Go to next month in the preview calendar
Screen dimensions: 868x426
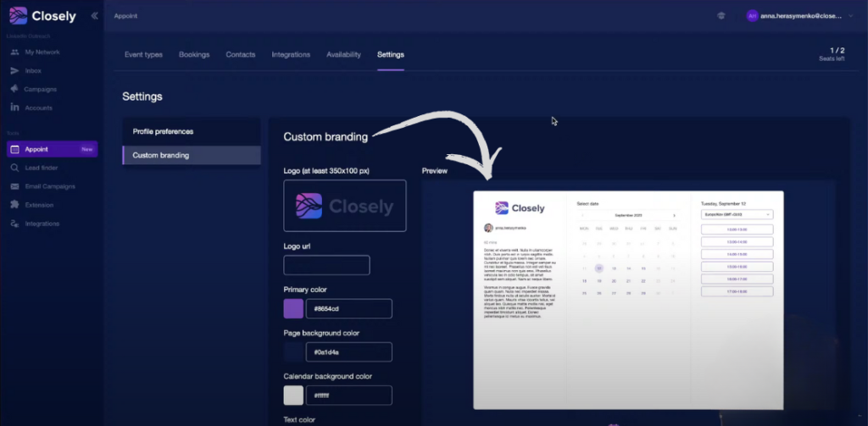[x=674, y=215]
